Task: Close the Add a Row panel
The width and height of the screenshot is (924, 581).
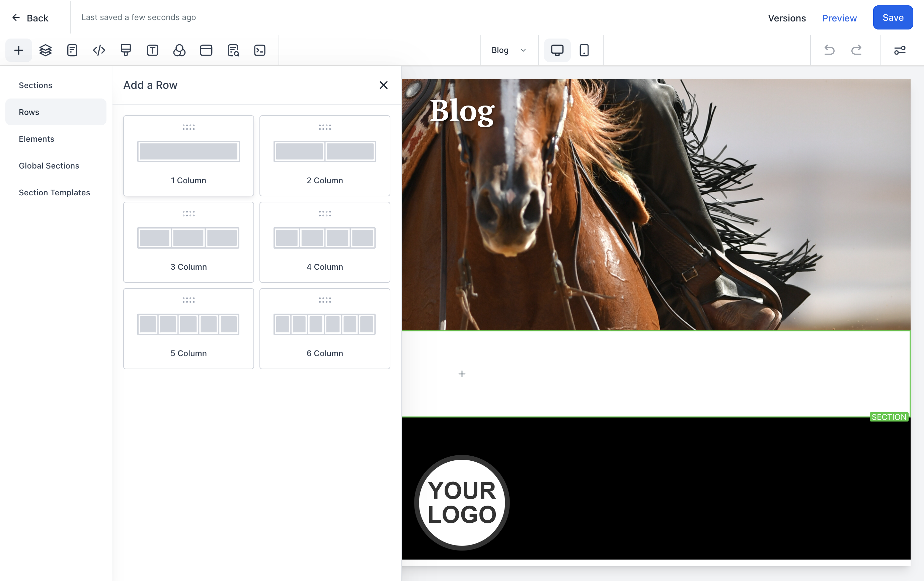Action: coord(383,85)
